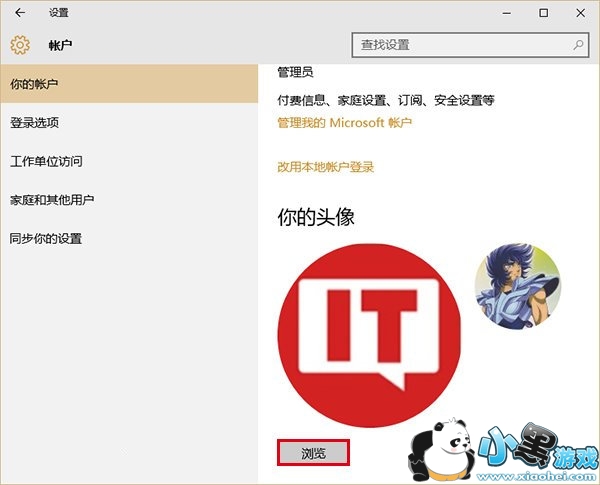Viewport: 600px width, 485px height.
Task: Click the 你的头像 heading
Action: click(x=316, y=217)
